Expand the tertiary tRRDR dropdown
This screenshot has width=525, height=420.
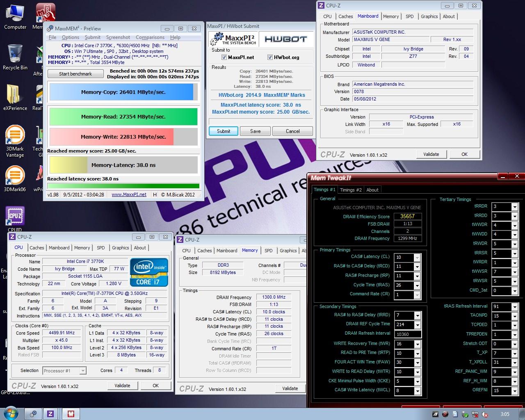(x=515, y=206)
